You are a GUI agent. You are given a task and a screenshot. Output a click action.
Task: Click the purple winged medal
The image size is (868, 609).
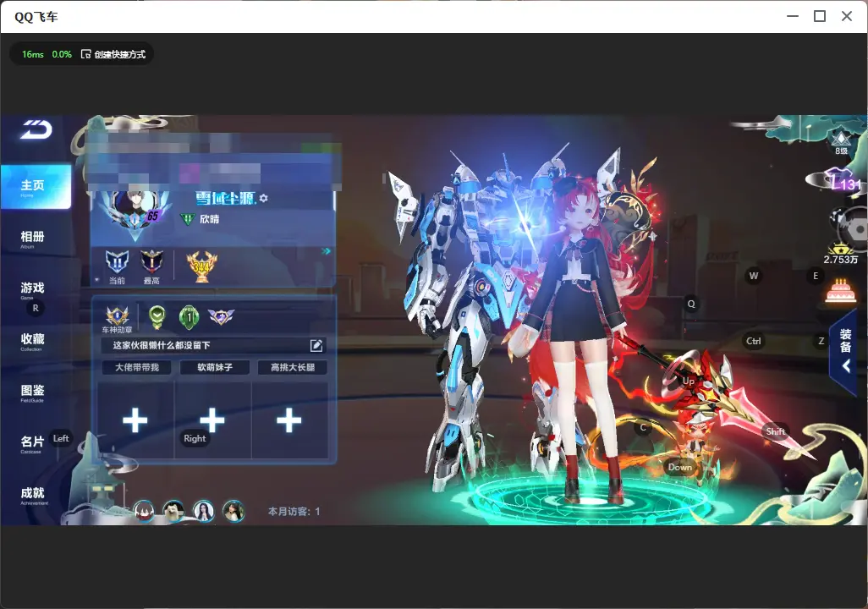point(221,316)
